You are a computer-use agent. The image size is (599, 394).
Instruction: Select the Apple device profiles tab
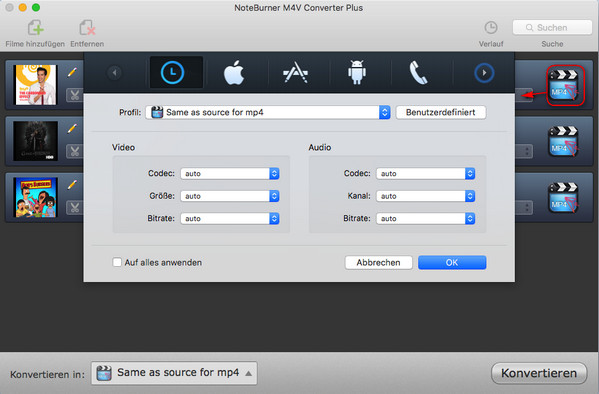(x=234, y=72)
